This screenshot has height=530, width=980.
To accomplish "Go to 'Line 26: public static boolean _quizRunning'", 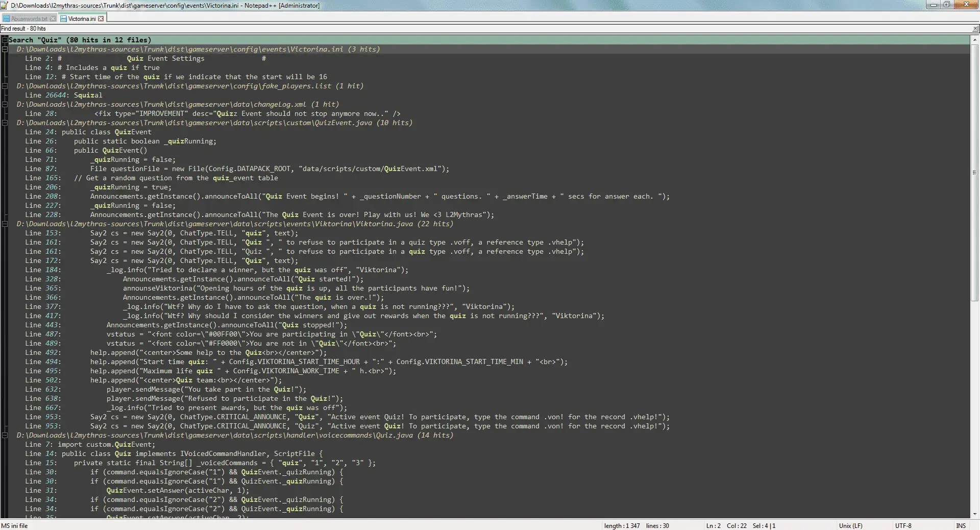I will coord(121,141).
